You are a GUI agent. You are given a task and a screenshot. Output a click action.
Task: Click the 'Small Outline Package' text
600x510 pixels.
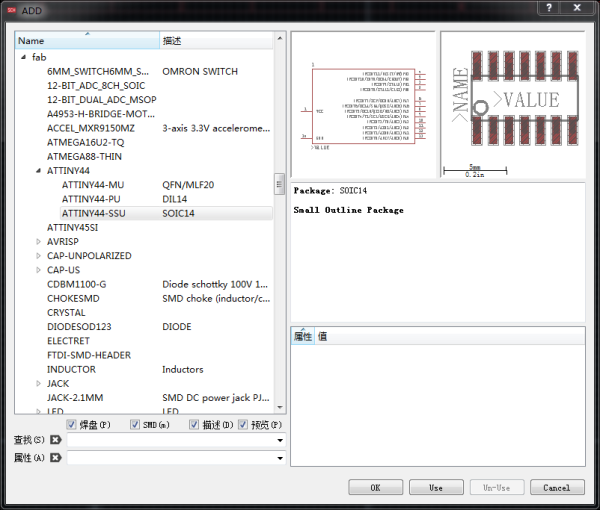(x=348, y=210)
